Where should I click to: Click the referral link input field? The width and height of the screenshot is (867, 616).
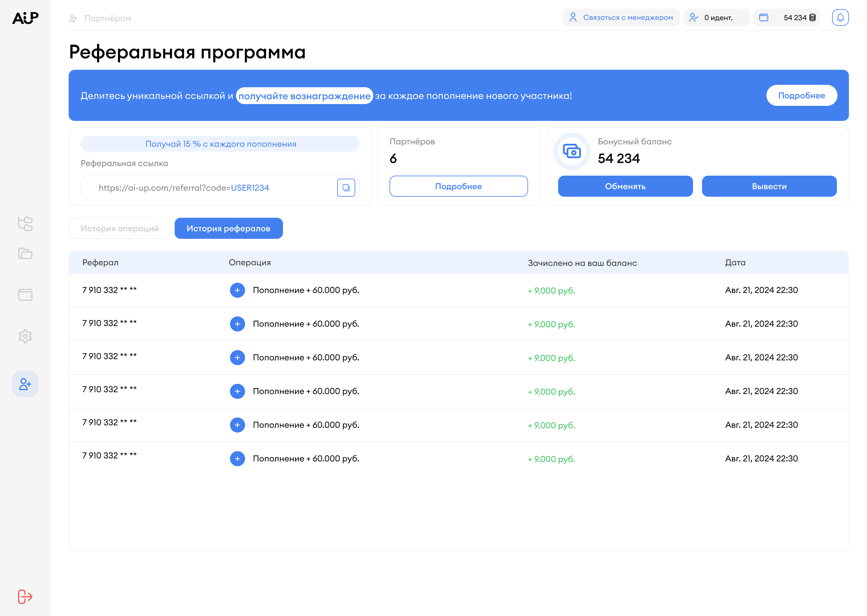point(209,188)
